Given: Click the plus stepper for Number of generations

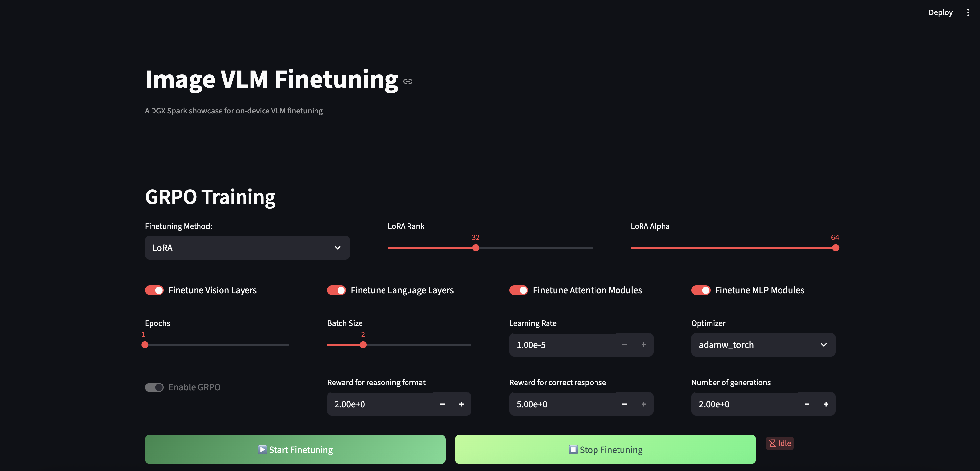Looking at the screenshot, I should [826, 404].
